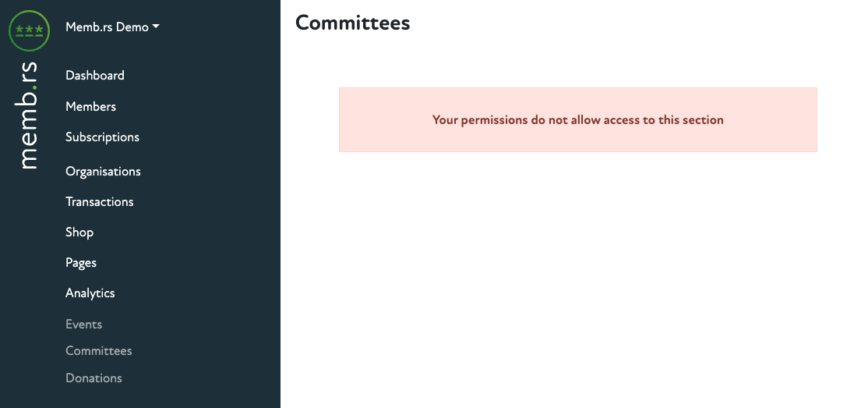
Task: Click the caret arrow beside Memb.rs Demo
Action: point(156,27)
